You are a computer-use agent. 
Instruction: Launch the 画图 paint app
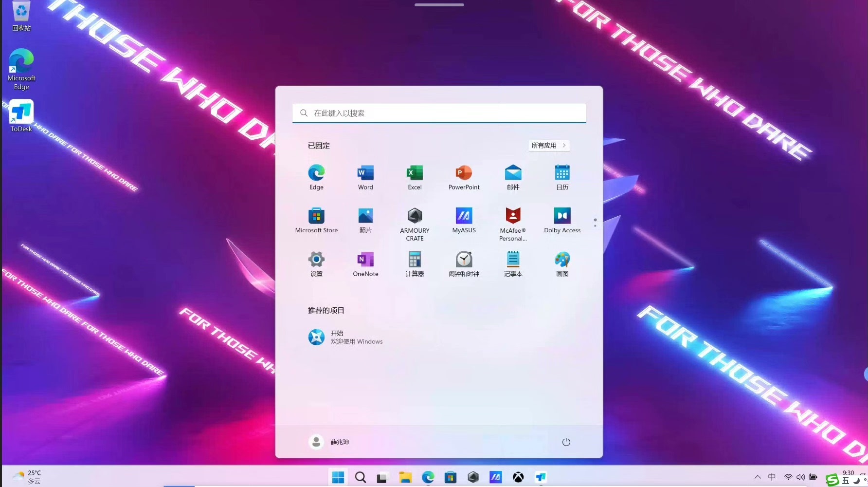(562, 264)
